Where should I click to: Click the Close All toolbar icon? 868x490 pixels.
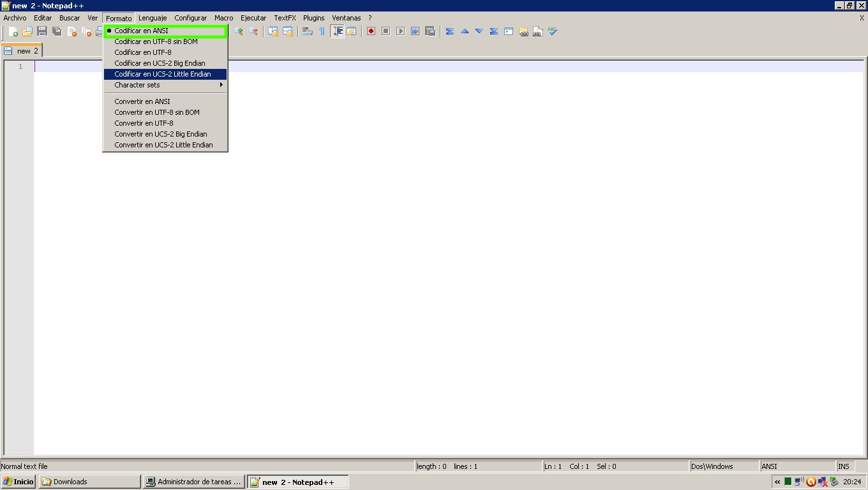[86, 31]
